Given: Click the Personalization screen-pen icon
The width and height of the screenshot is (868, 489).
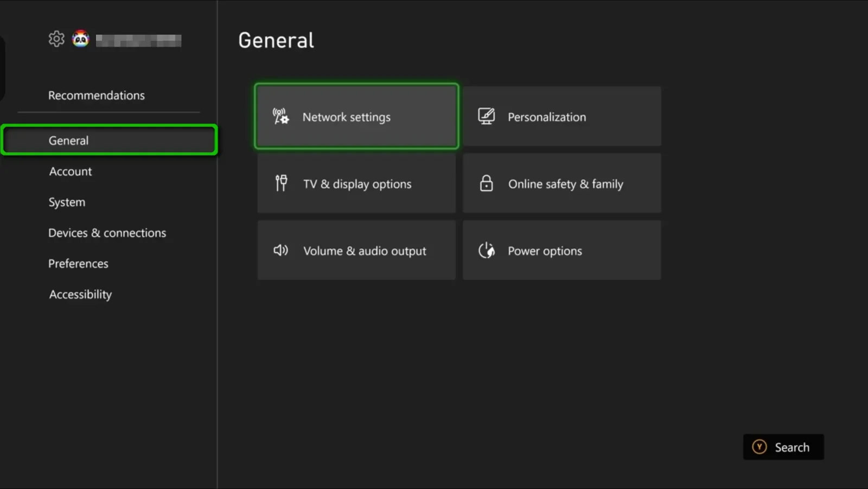Looking at the screenshot, I should point(486,115).
